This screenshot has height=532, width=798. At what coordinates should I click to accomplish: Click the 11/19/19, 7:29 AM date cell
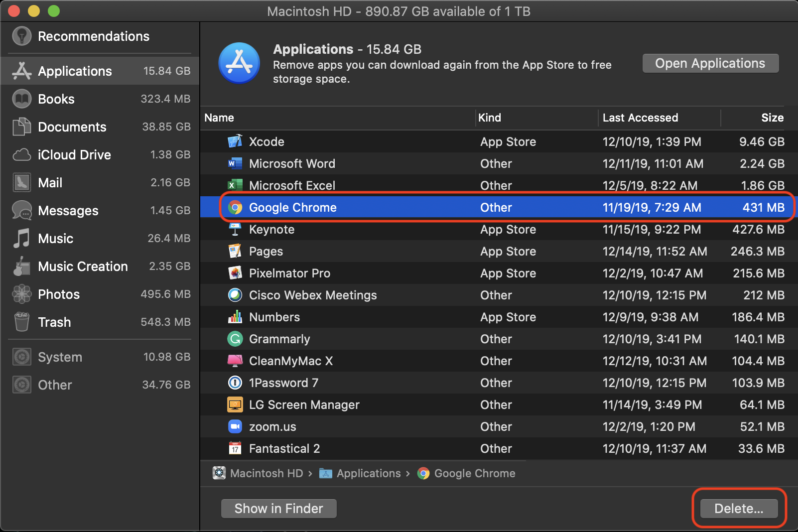[652, 207]
